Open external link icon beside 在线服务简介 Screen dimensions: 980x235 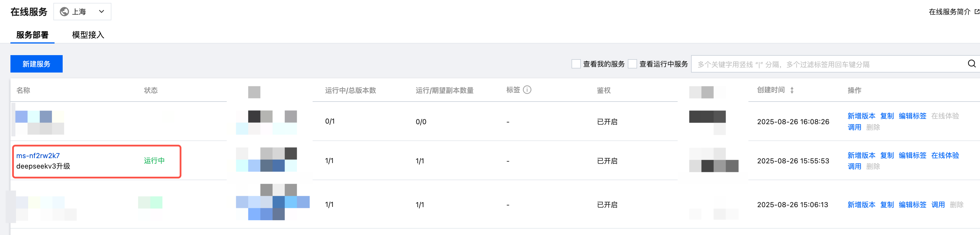tap(977, 12)
